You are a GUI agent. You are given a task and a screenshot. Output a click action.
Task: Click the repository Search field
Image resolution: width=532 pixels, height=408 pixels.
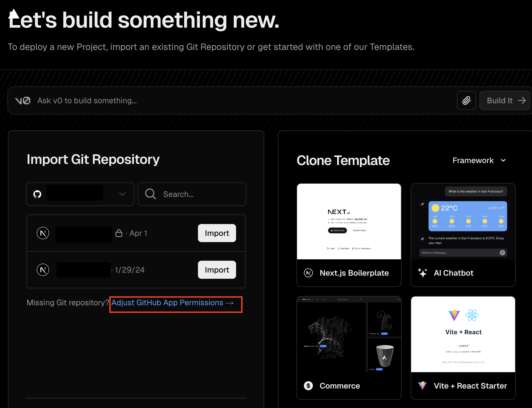192,194
